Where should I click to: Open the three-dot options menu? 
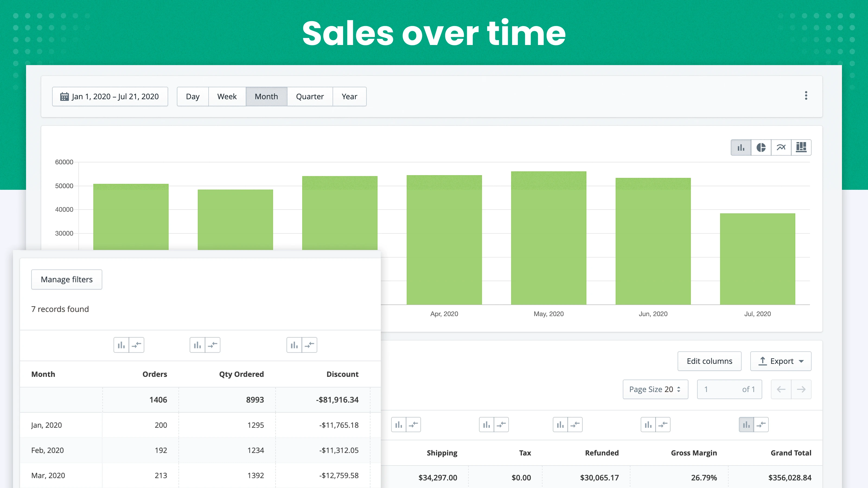coord(806,96)
